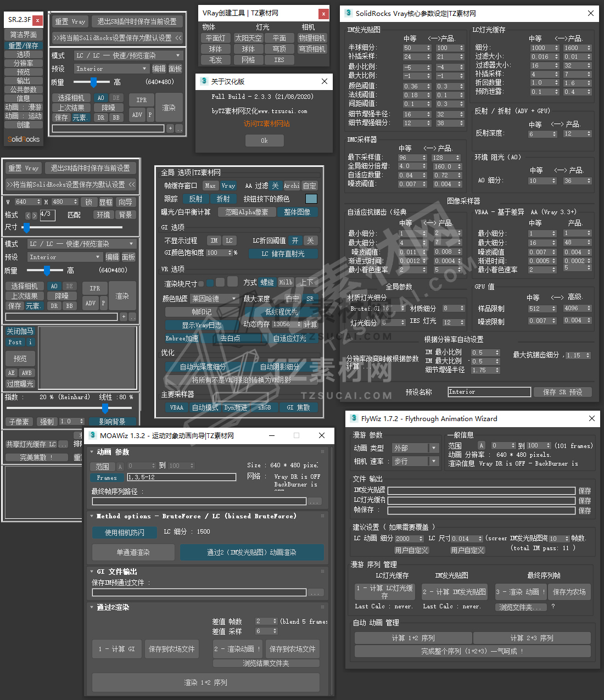Open the 颜色贴图 莱因哈德 dropdown
The height and width of the screenshot is (700, 604).
pos(215,299)
